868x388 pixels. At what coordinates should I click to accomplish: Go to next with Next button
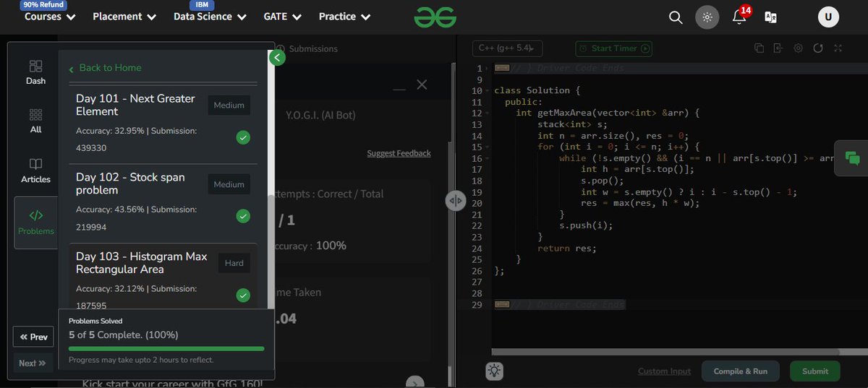click(33, 363)
